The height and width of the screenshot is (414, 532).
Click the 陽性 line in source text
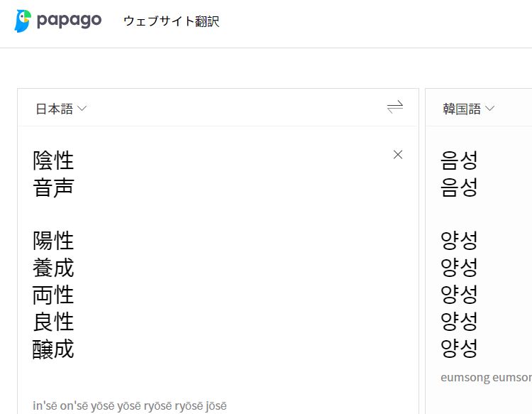pyautogui.click(x=53, y=241)
